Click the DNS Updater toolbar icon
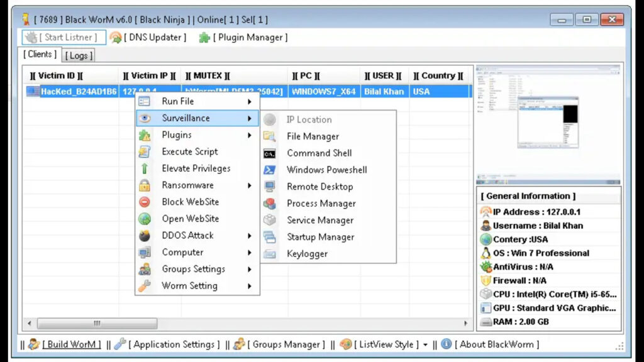The image size is (644, 362). pos(116,37)
